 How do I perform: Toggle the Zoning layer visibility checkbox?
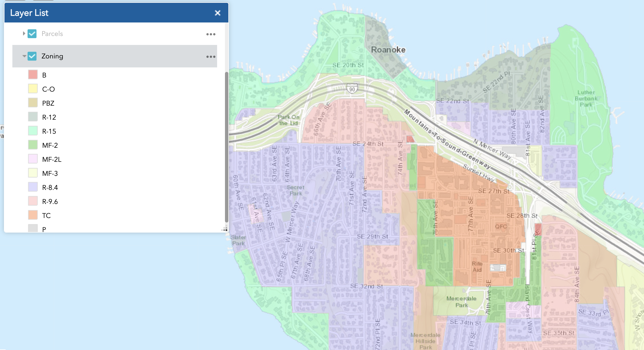coord(32,56)
